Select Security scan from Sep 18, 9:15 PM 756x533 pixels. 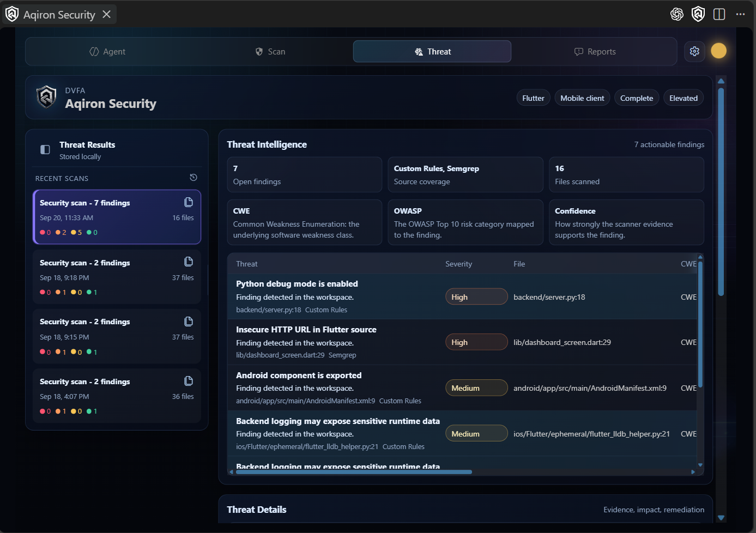point(117,336)
